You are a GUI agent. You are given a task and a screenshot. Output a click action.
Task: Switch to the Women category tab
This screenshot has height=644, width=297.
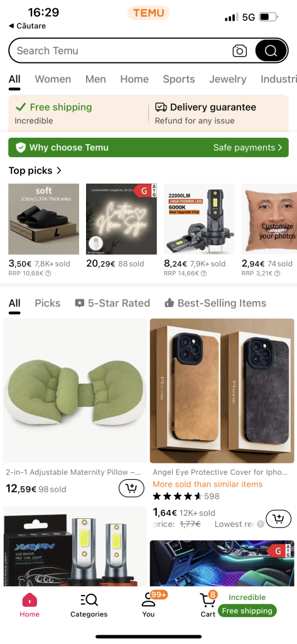[x=53, y=79]
